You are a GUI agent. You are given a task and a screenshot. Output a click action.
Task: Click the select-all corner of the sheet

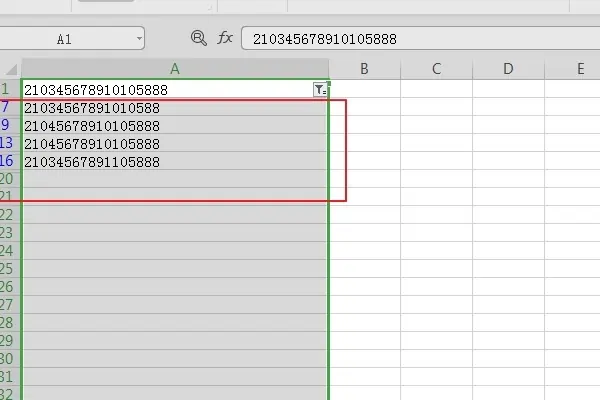pos(10,69)
